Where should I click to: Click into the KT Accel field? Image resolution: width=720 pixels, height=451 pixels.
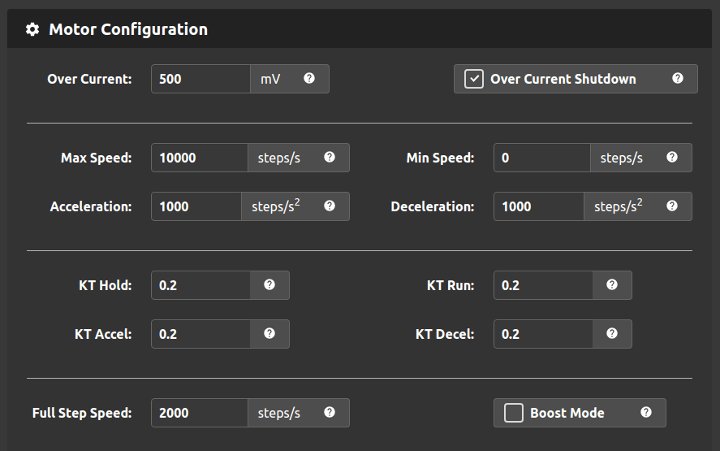pos(201,334)
